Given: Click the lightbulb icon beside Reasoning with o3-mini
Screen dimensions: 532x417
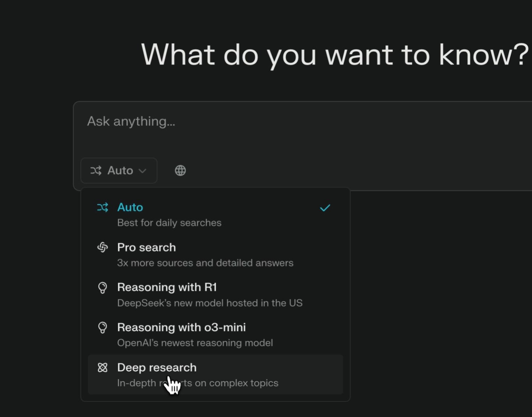Looking at the screenshot, I should [x=103, y=328].
